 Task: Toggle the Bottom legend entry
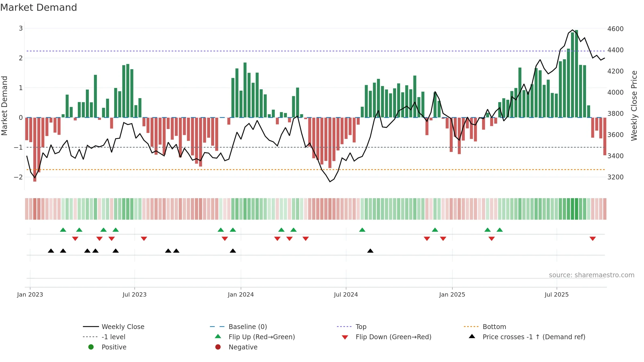[485, 327]
